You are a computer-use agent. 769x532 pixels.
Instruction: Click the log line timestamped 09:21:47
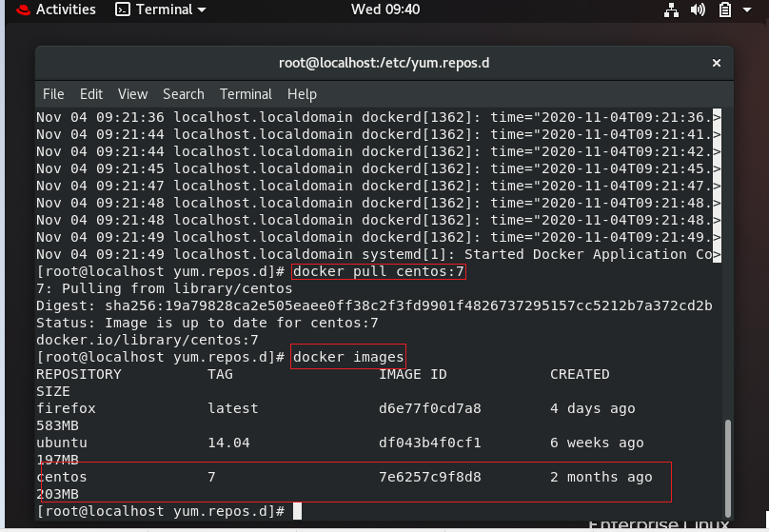point(379,186)
